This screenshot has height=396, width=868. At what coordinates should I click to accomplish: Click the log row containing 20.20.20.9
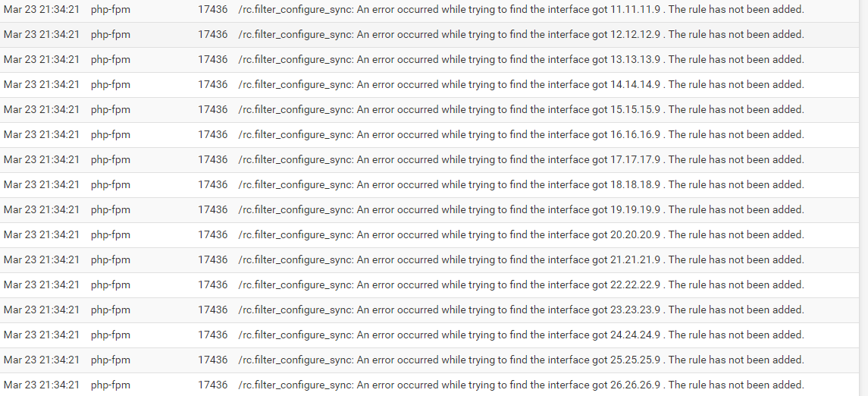click(x=429, y=235)
